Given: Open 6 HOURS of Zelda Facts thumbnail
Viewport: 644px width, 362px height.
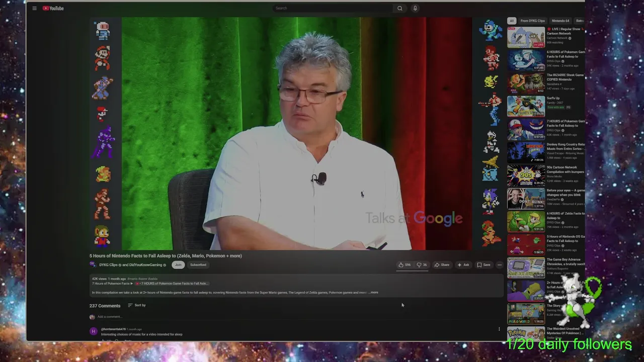Looking at the screenshot, I should 526,222.
